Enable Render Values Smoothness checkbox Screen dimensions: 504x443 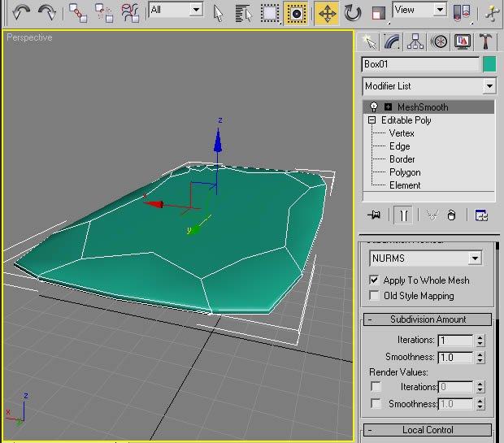tap(376, 403)
